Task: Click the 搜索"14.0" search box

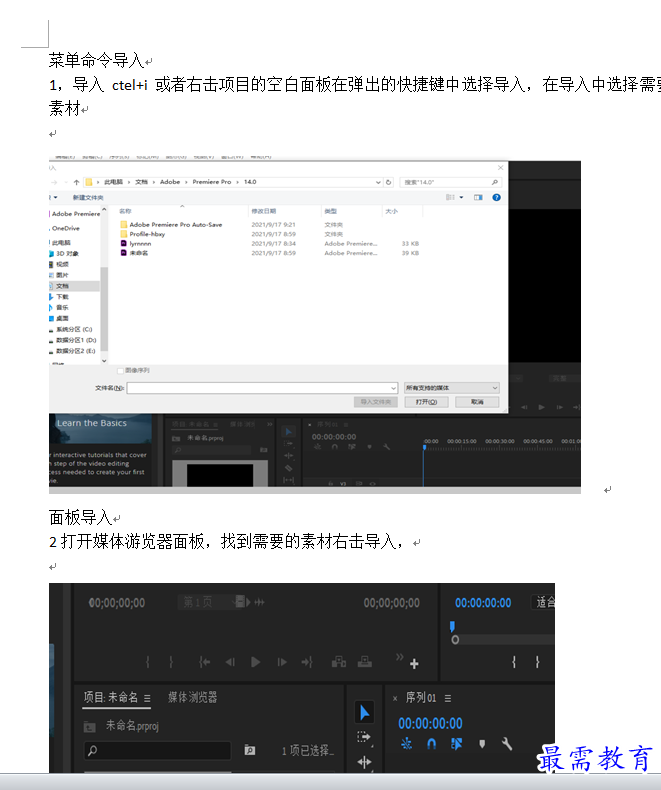Action: click(450, 182)
